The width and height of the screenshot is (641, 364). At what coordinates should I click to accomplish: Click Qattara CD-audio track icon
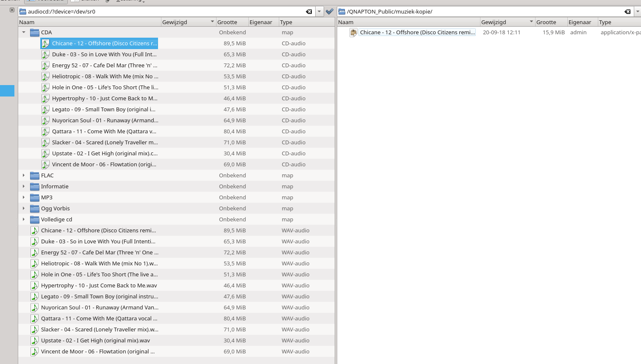[x=45, y=131]
